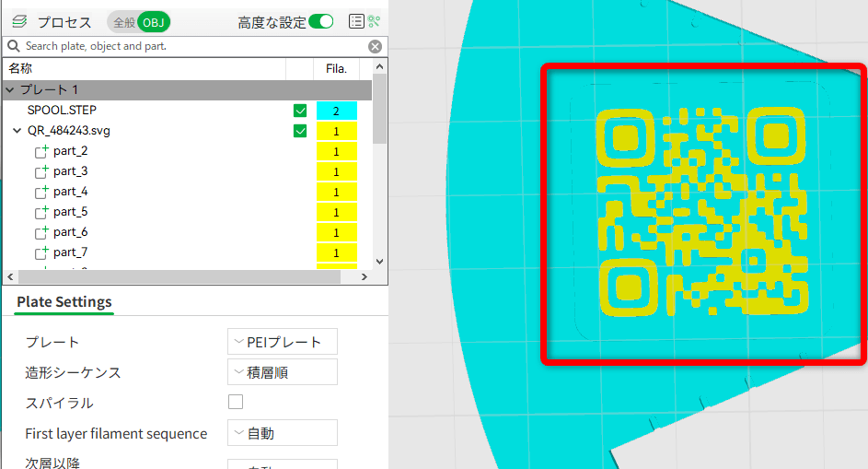Click the Process layers icon
Image resolution: width=868 pixels, height=469 pixels.
click(19, 21)
